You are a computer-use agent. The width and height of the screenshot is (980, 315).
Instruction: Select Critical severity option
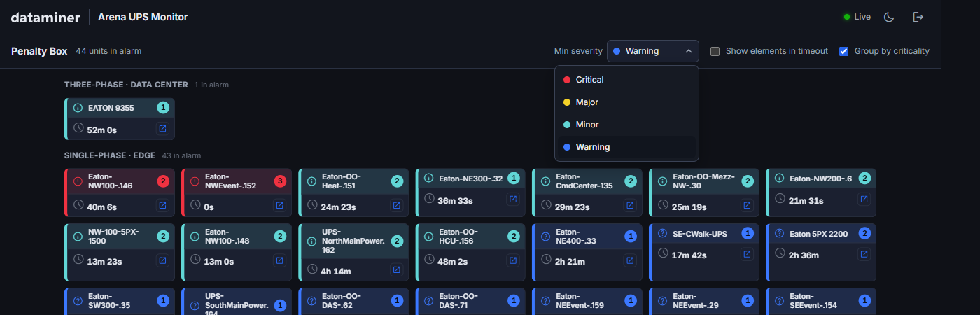(626, 80)
